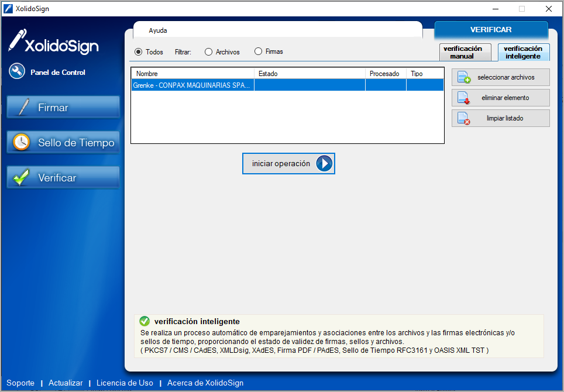Open the Actualizar link
Viewport: 564px width, 392px height.
click(66, 383)
